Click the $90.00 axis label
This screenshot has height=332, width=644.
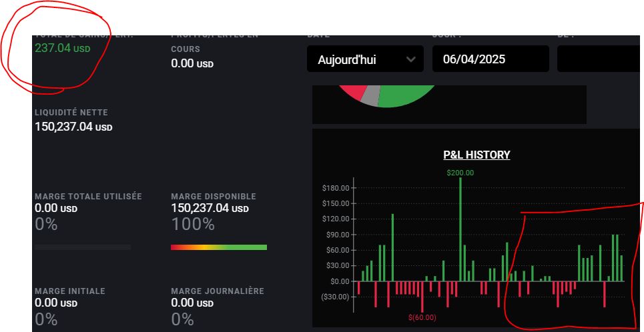[x=337, y=235]
